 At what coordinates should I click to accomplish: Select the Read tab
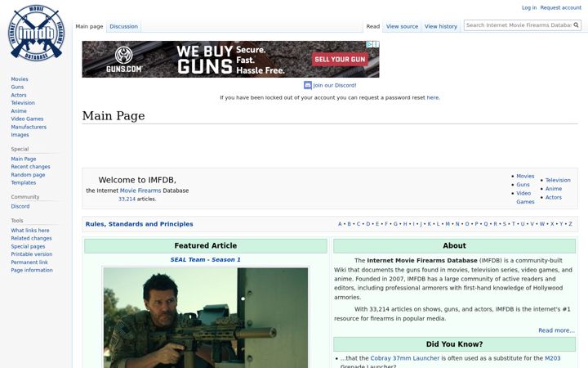point(372,26)
